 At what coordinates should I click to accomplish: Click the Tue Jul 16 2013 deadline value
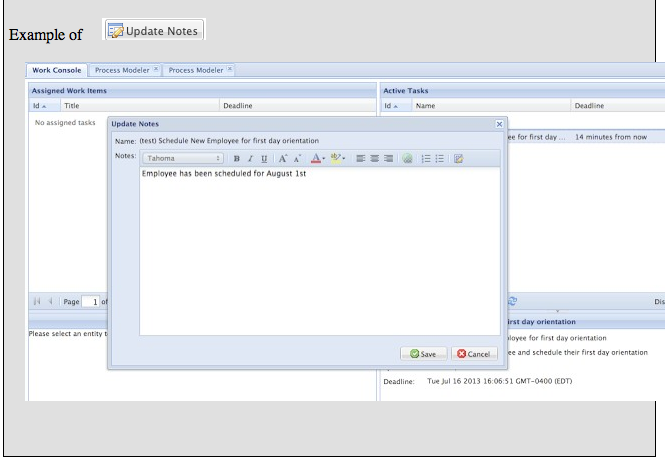pos(499,381)
